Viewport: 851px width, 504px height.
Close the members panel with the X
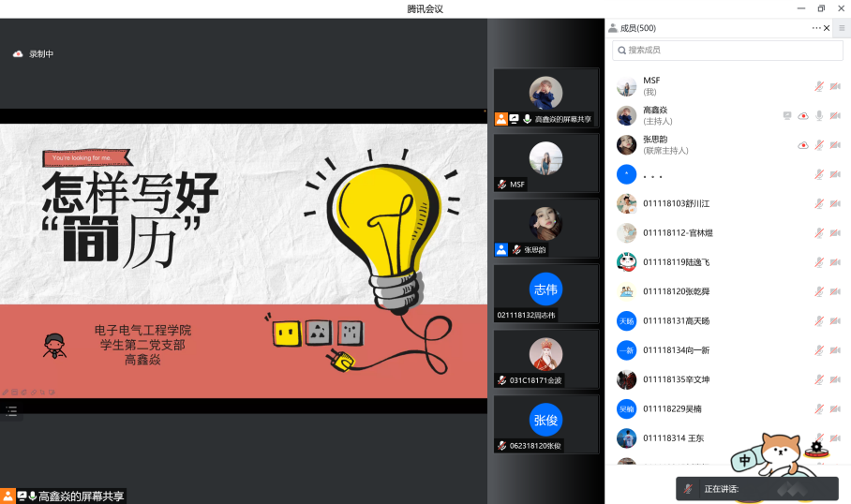[x=826, y=28]
